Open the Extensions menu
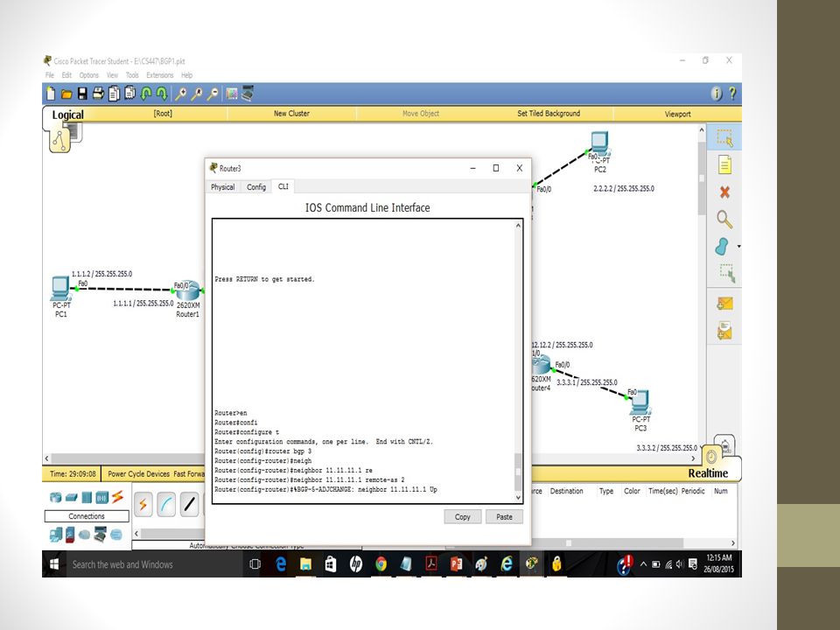 pyautogui.click(x=159, y=75)
